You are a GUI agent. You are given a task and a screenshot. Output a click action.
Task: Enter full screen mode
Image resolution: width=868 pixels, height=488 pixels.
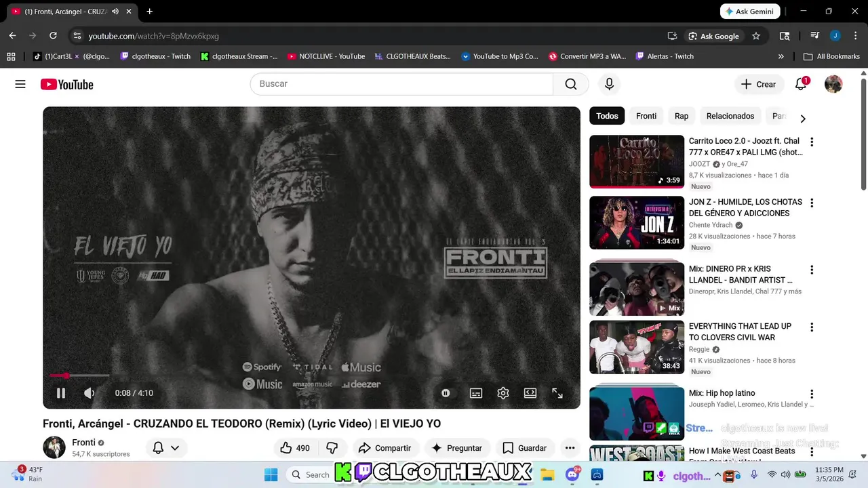(557, 393)
